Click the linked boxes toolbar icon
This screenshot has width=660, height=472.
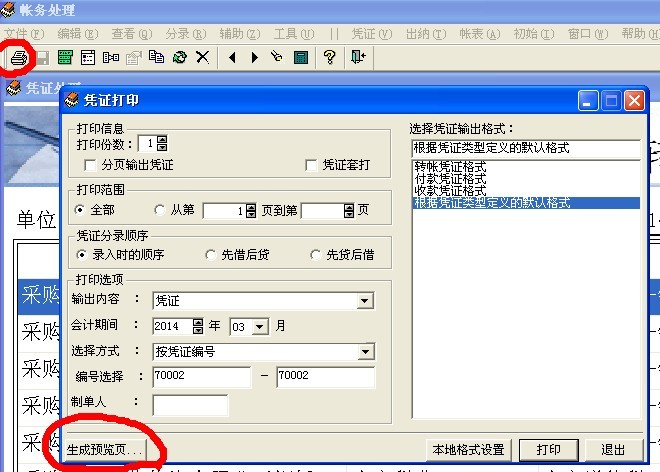coord(111,57)
